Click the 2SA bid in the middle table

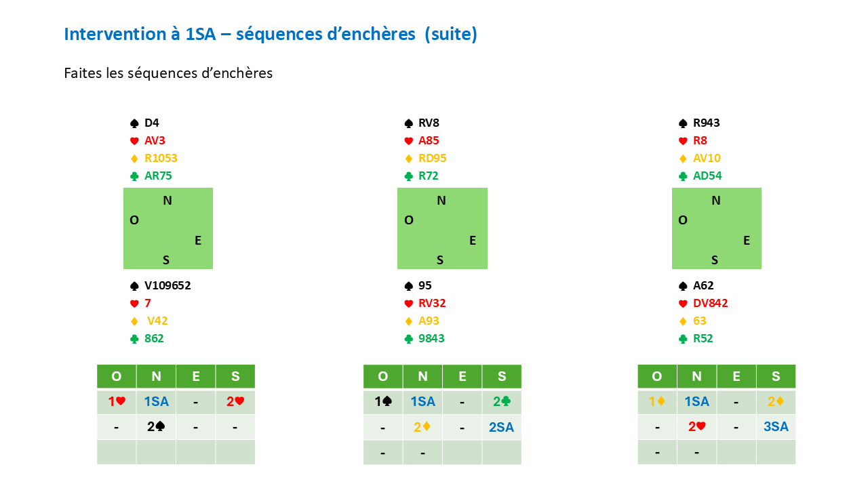pyautogui.click(x=501, y=427)
